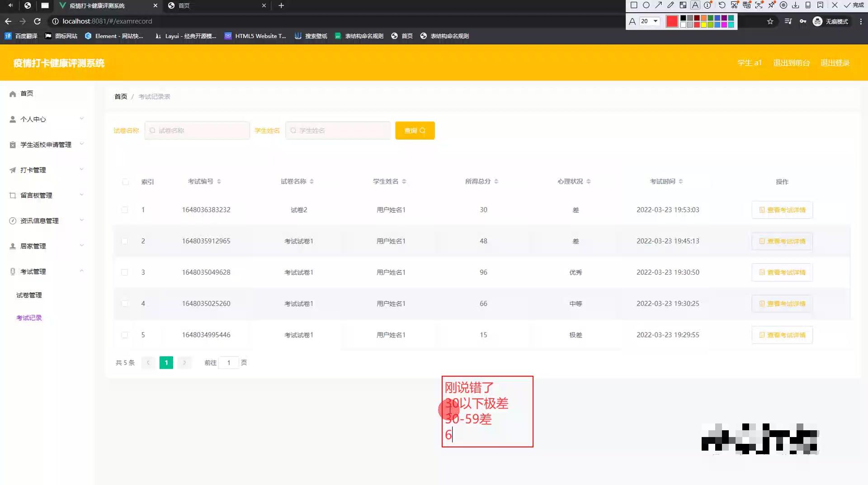Tick the checkbox for exam record 1648035912965
The width and height of the screenshot is (868, 485).
click(125, 241)
